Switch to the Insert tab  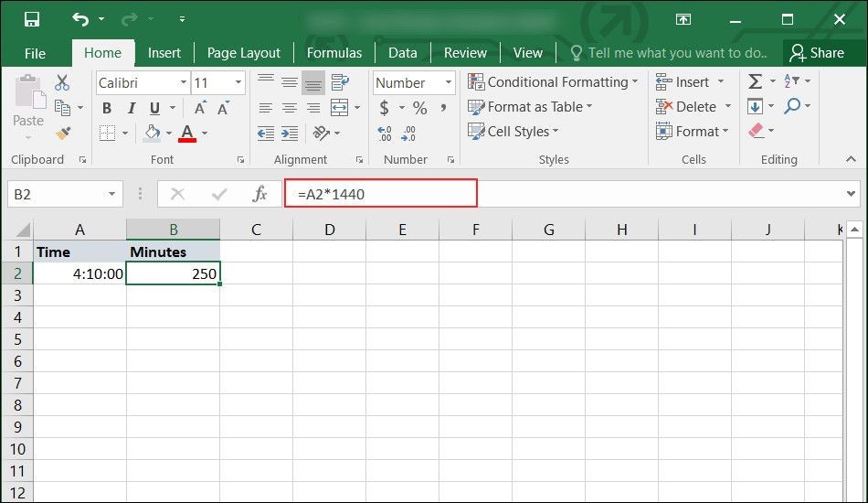(164, 53)
